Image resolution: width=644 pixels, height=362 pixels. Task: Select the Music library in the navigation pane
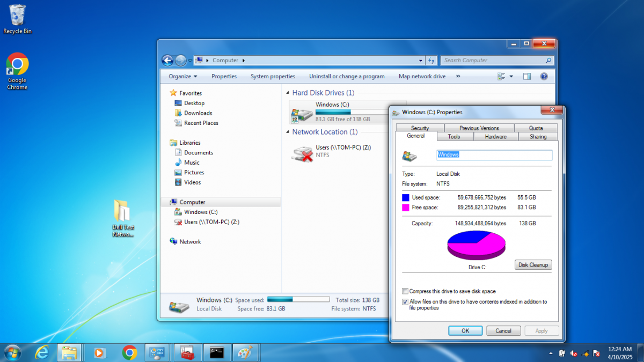[x=187, y=162]
